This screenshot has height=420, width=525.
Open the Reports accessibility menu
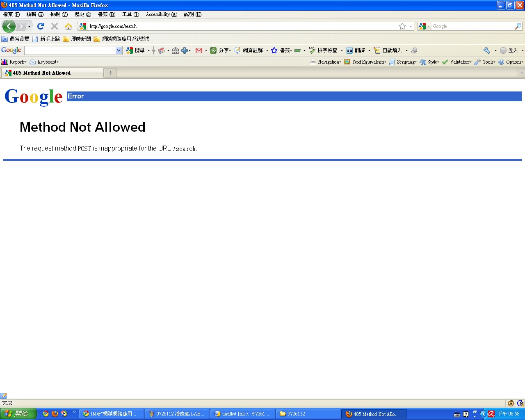14,62
